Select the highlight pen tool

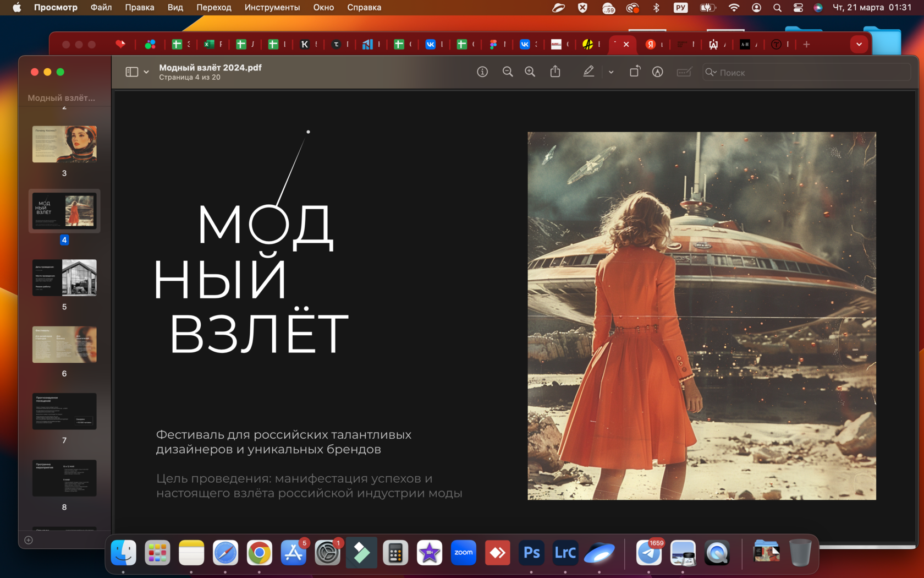pyautogui.click(x=588, y=72)
